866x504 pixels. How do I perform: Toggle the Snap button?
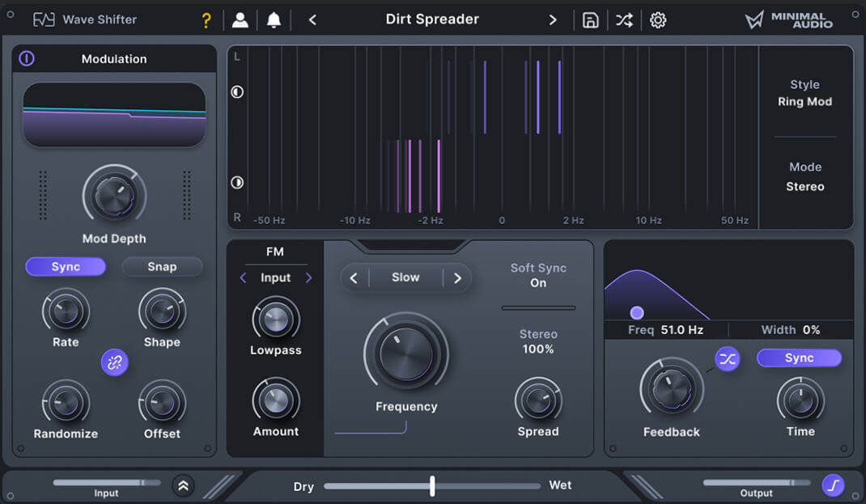click(162, 267)
